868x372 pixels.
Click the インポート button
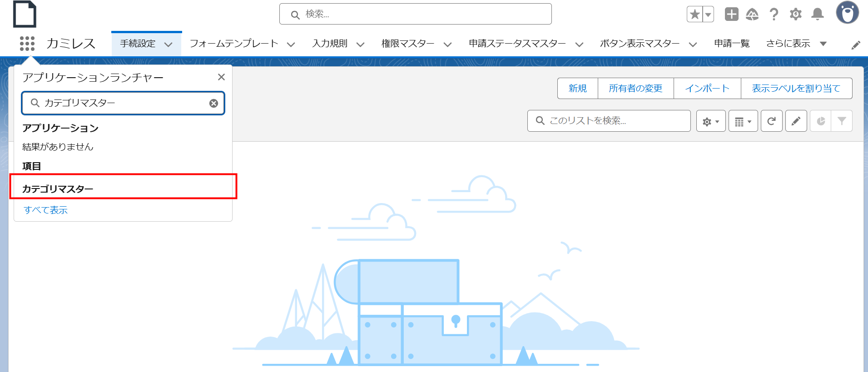[x=707, y=88]
